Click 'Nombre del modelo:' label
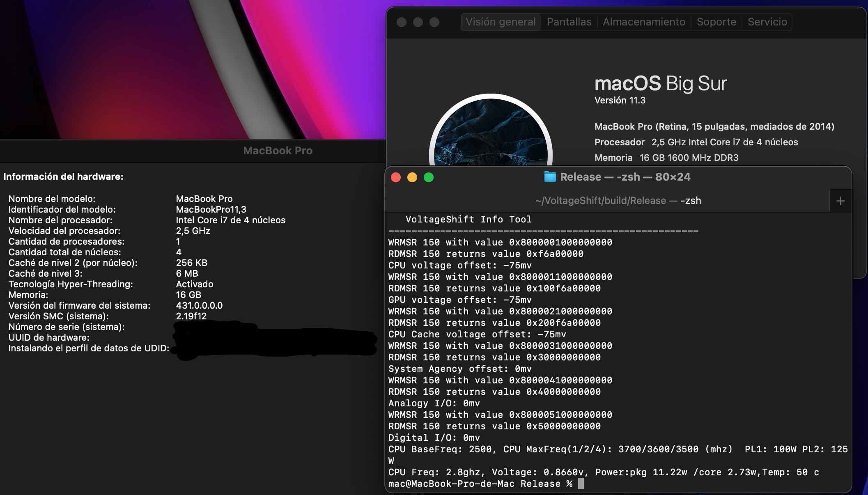The height and width of the screenshot is (495, 868). pos(52,199)
